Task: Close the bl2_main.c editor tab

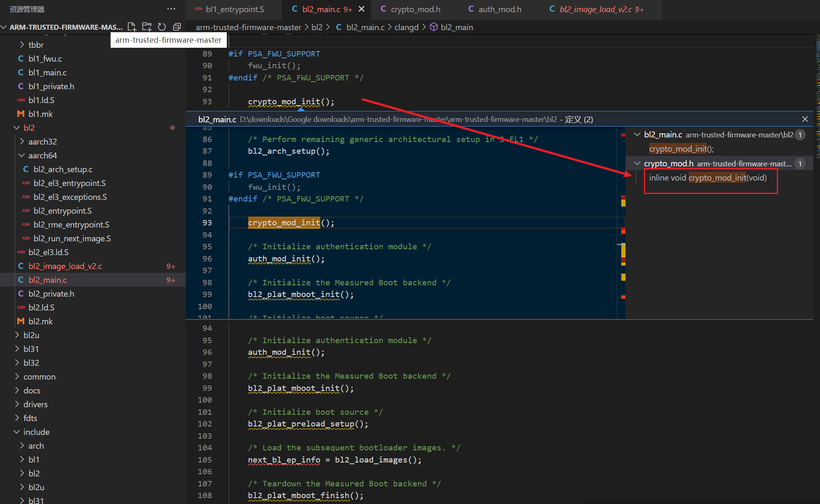Action: point(361,9)
